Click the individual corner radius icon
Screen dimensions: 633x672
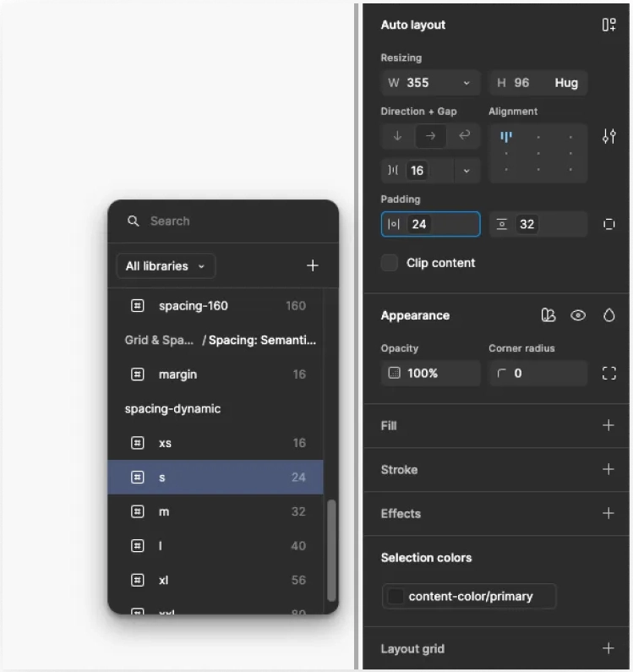[x=608, y=373]
